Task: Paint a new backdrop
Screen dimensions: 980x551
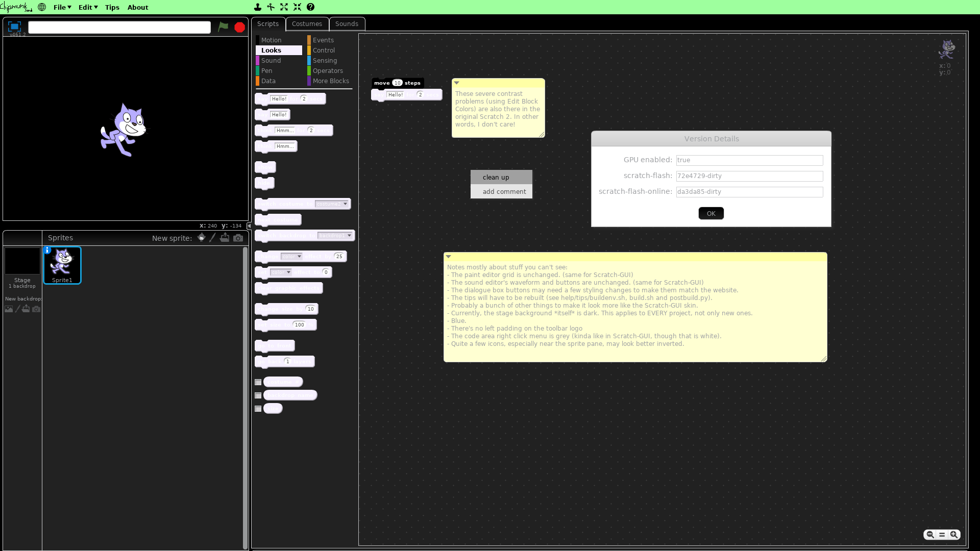Action: [17, 309]
